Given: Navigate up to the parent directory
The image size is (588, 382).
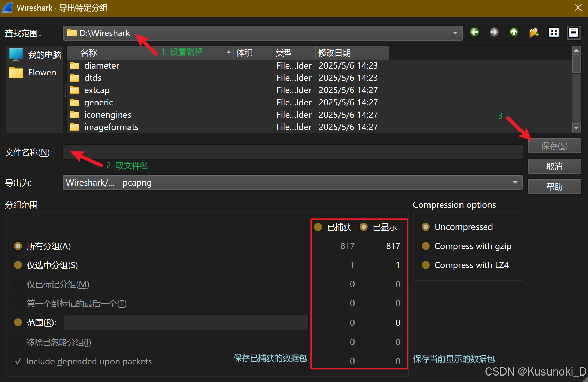Looking at the screenshot, I should (514, 32).
